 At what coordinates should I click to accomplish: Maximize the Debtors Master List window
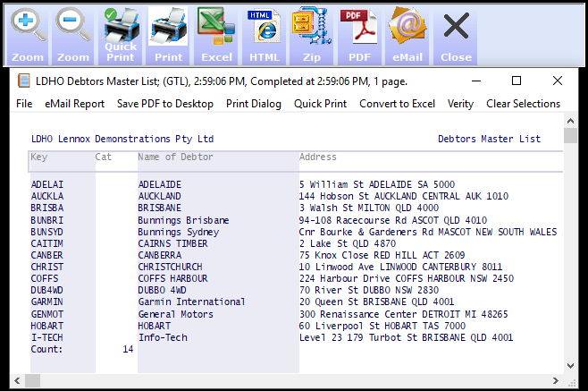516,81
